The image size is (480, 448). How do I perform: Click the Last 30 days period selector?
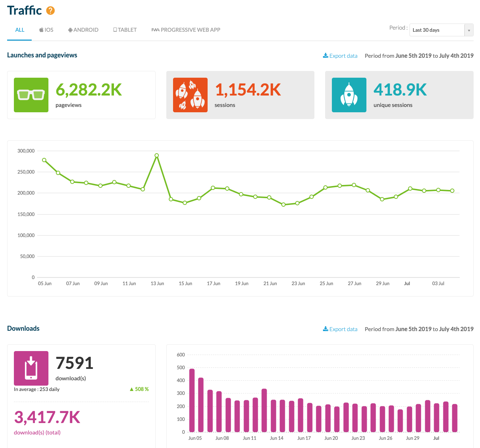point(437,30)
